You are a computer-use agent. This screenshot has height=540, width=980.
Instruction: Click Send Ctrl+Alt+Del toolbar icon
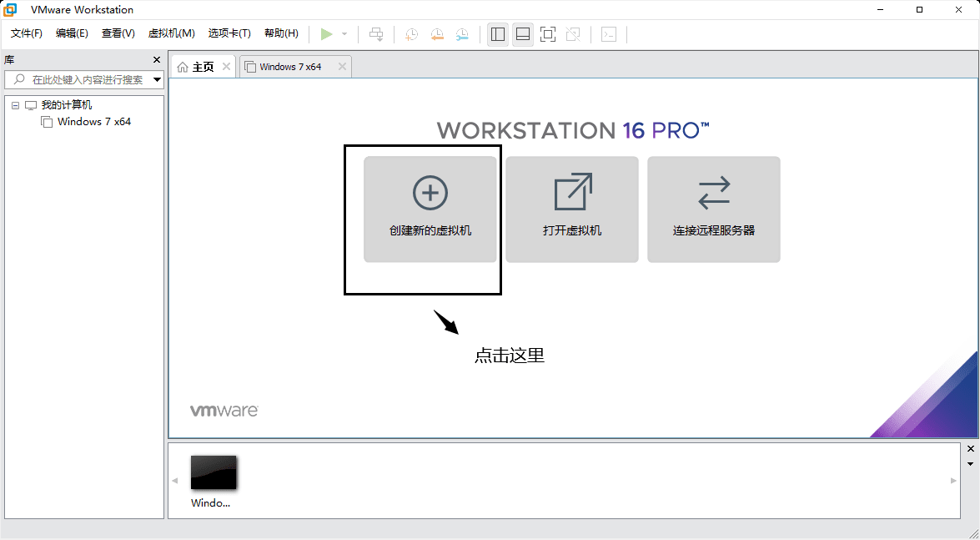(376, 33)
